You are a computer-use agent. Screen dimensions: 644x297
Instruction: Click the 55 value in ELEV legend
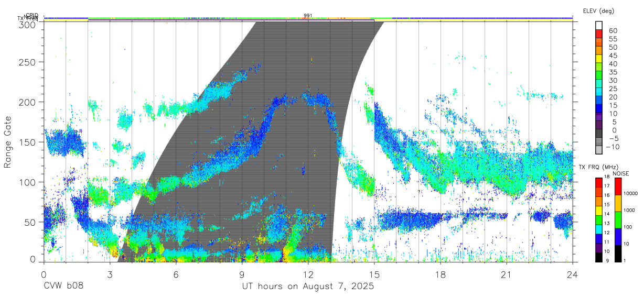613,39
